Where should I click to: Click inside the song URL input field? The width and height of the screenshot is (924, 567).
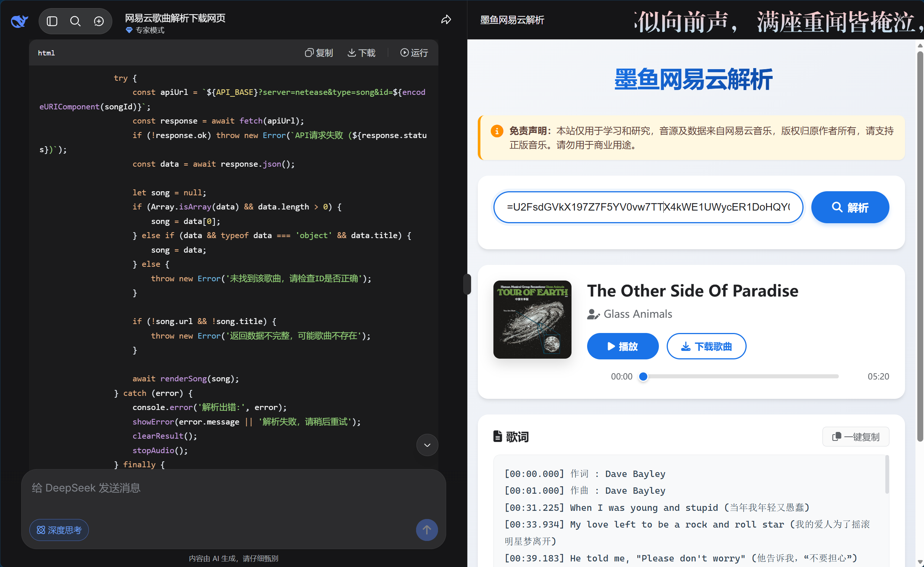pyautogui.click(x=648, y=207)
